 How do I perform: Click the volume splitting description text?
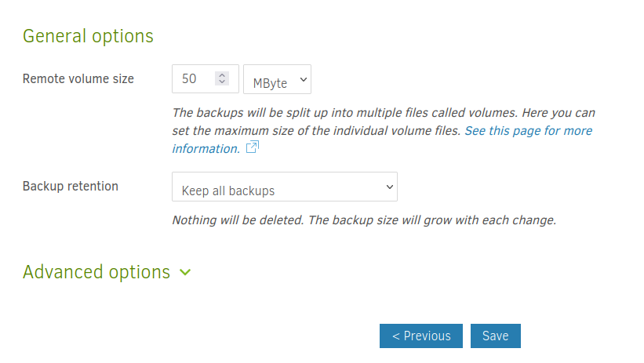click(x=377, y=113)
